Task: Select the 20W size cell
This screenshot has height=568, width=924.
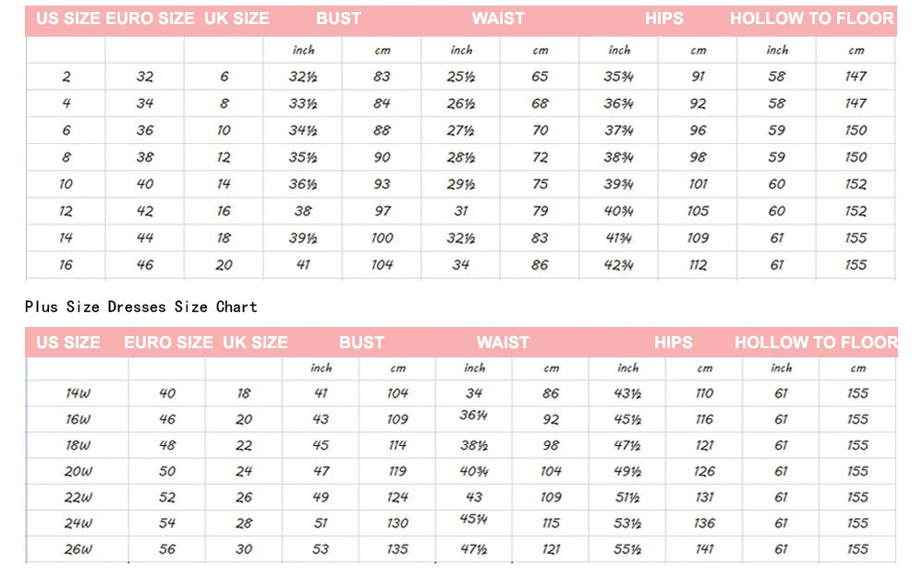Action: [x=78, y=471]
